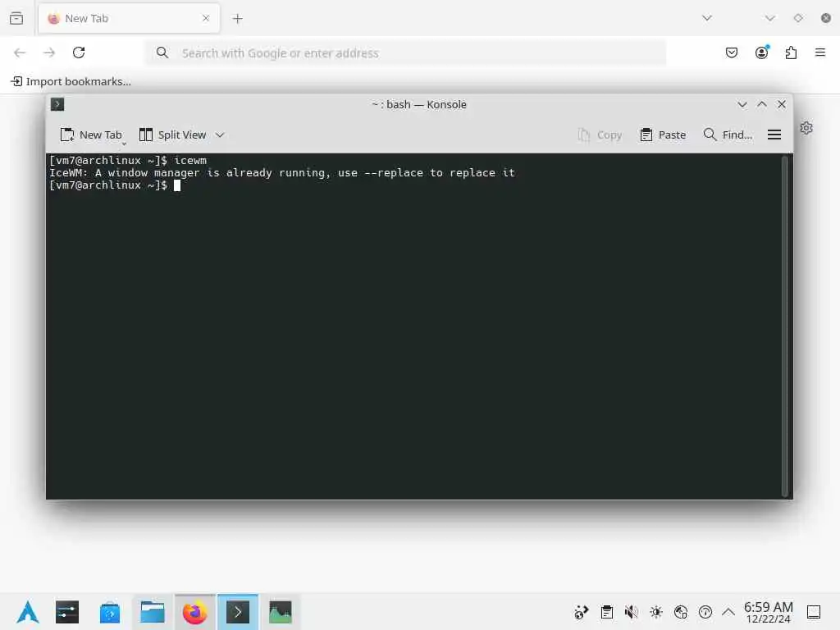Close the Firefox window
This screenshot has width=840, height=630.
(x=826, y=18)
